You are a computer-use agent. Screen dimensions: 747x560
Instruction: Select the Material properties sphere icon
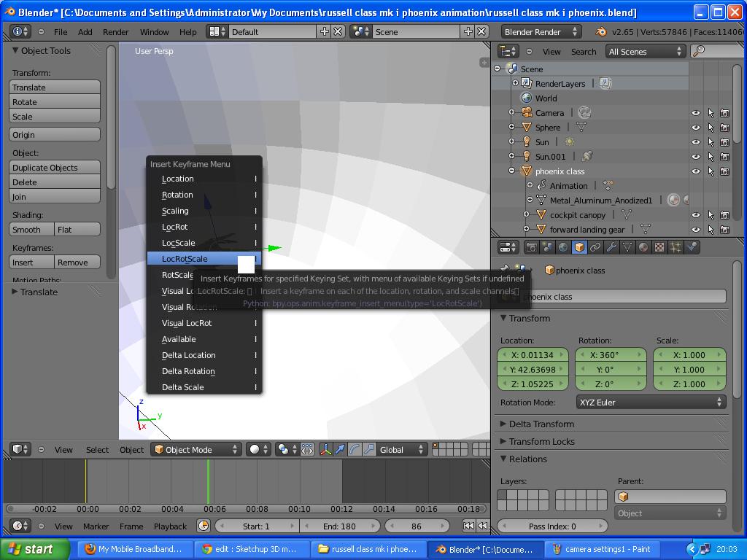tap(644, 247)
